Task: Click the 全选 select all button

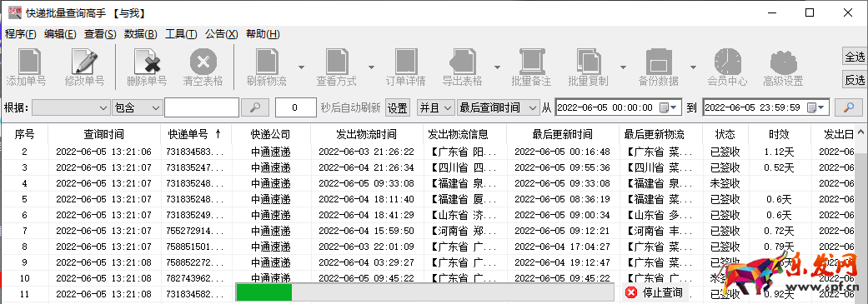Action: tap(855, 57)
